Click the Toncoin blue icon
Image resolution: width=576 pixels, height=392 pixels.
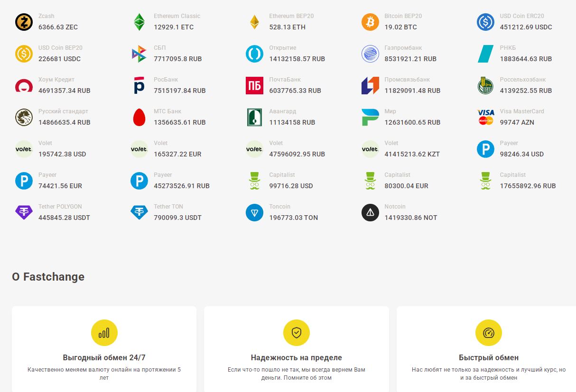[254, 212]
